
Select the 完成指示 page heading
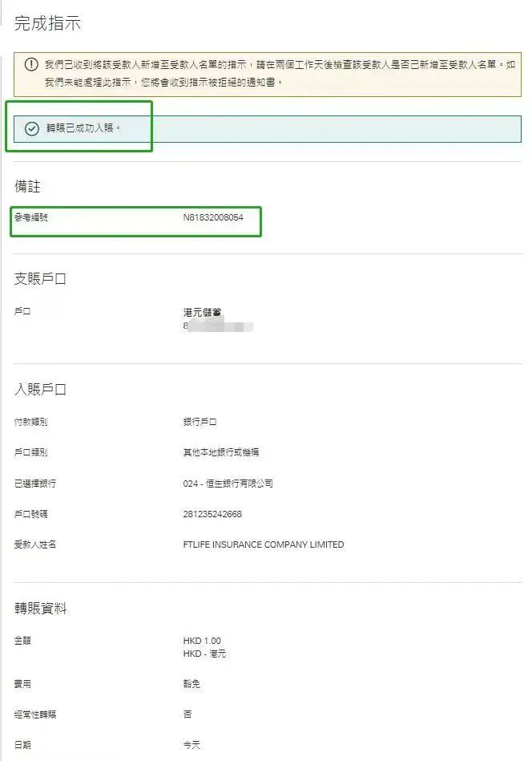(x=47, y=23)
